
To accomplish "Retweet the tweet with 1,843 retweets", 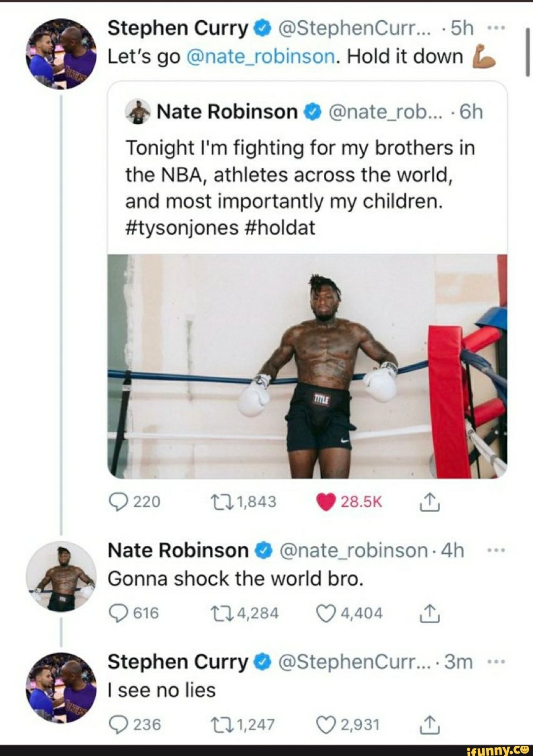I will click(x=217, y=502).
